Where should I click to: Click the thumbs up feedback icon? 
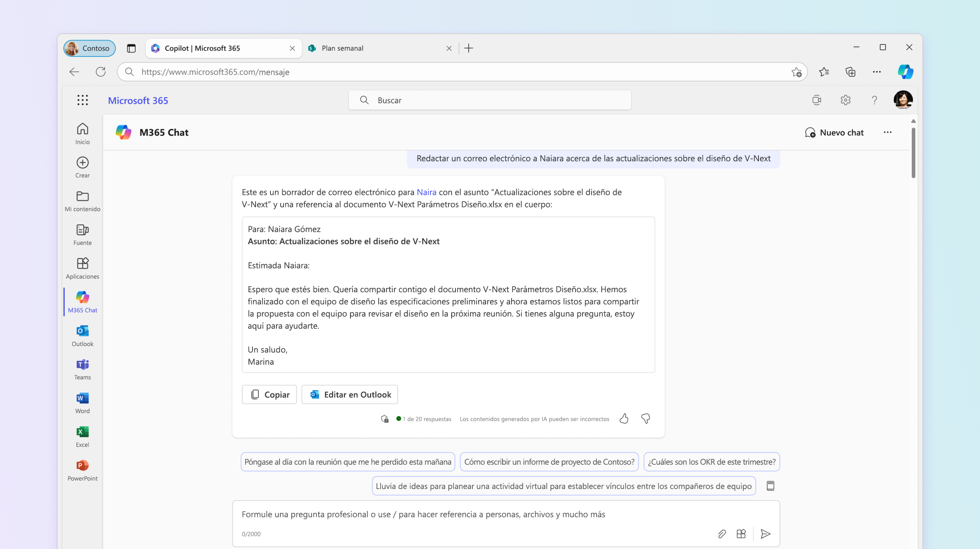pyautogui.click(x=624, y=419)
